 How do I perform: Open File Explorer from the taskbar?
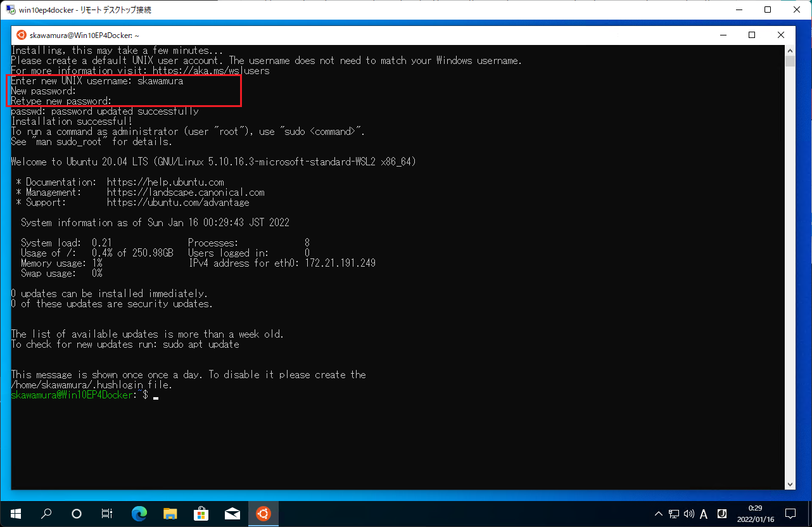(170, 514)
